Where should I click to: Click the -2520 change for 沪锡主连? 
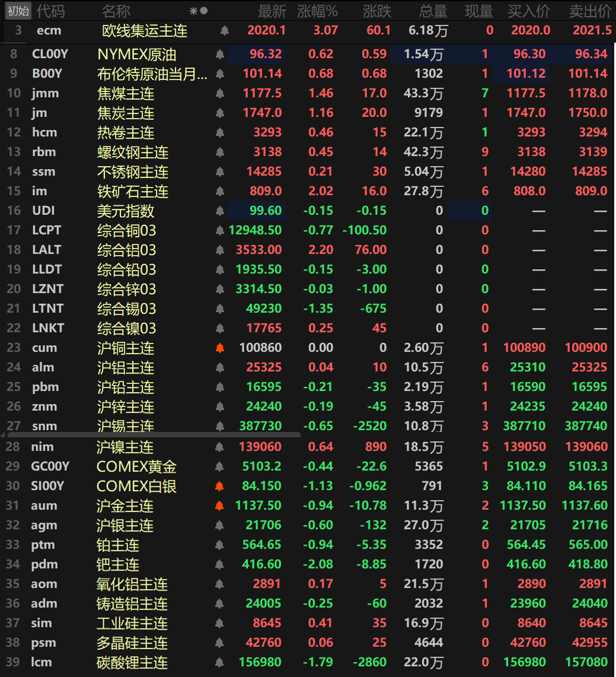click(x=370, y=426)
